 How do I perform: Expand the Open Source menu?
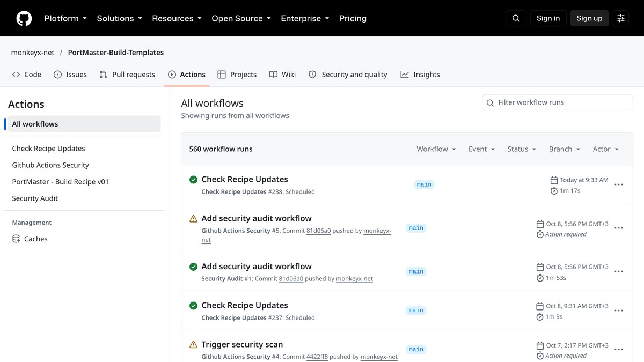241,18
